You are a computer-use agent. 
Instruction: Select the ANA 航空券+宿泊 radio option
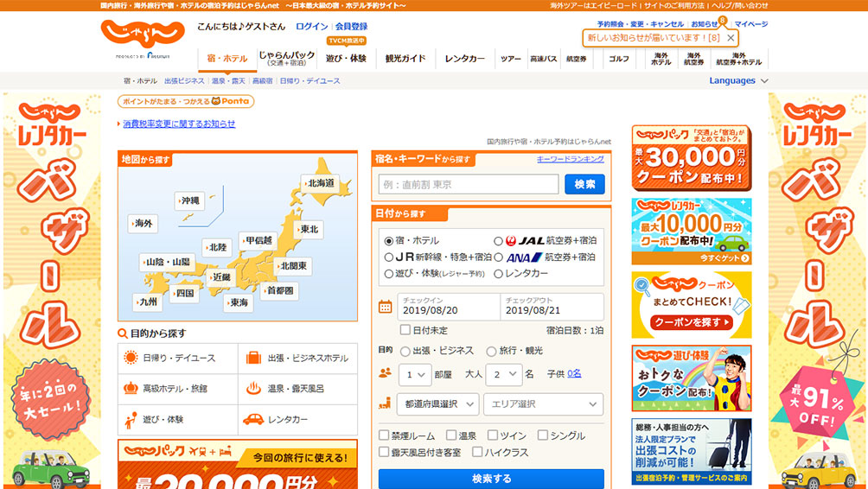498,257
